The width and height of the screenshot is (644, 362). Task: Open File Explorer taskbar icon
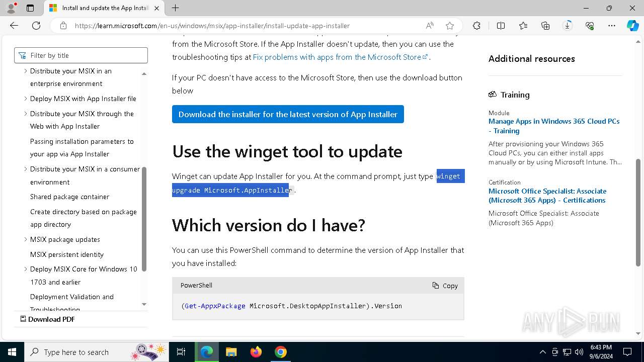(231, 352)
